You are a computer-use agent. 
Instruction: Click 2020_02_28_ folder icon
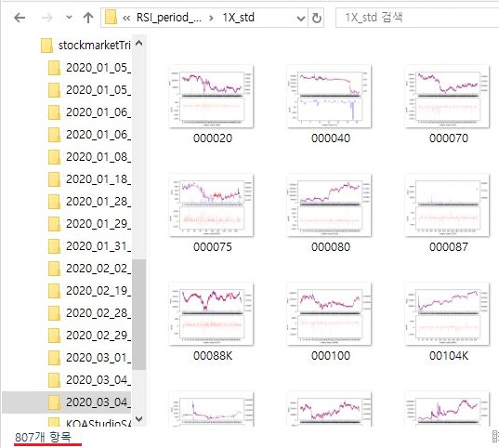[x=55, y=313]
